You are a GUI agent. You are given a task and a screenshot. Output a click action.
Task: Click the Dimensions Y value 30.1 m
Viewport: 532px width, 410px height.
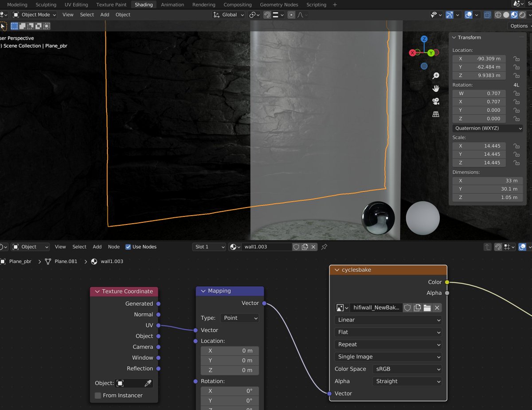(x=488, y=189)
